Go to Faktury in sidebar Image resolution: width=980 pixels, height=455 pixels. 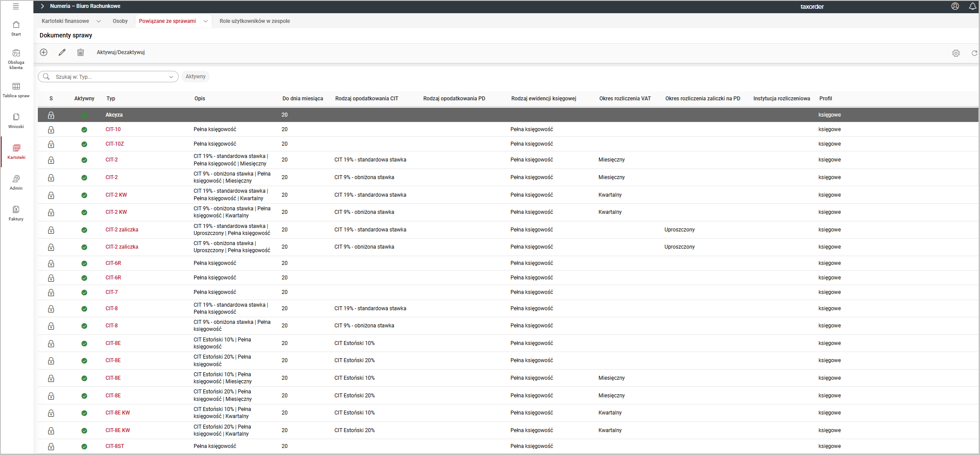16,213
